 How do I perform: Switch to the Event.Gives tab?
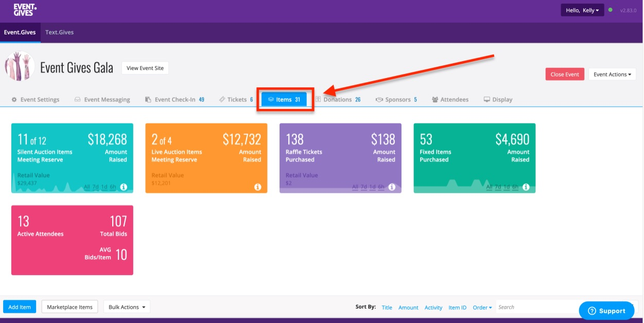(x=20, y=32)
